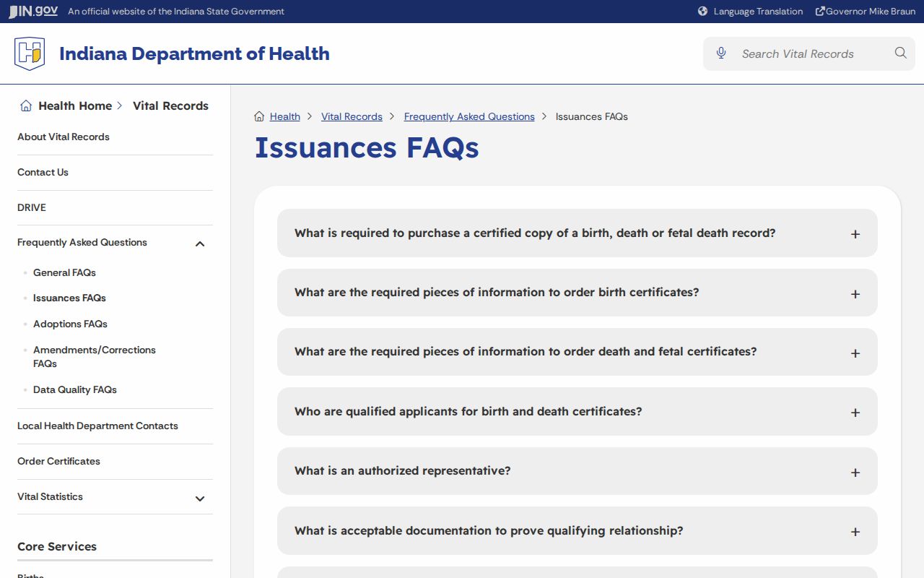Select Adoptions FAQs in sidebar
924x578 pixels.
[x=70, y=324]
